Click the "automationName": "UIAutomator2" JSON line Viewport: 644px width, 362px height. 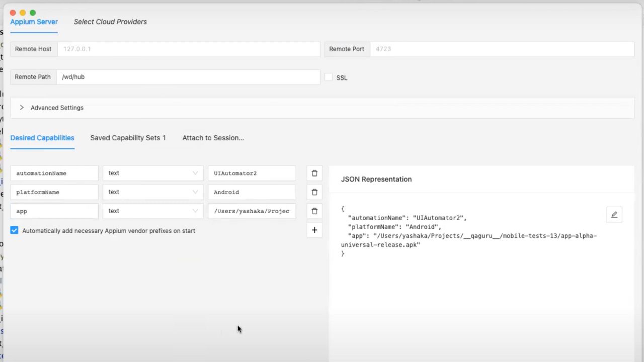408,218
